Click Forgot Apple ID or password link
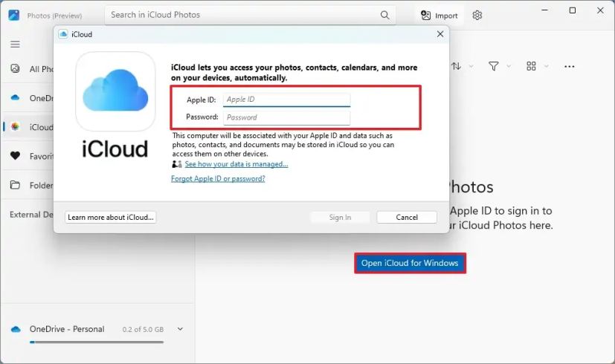The width and height of the screenshot is (615, 364). click(218, 179)
